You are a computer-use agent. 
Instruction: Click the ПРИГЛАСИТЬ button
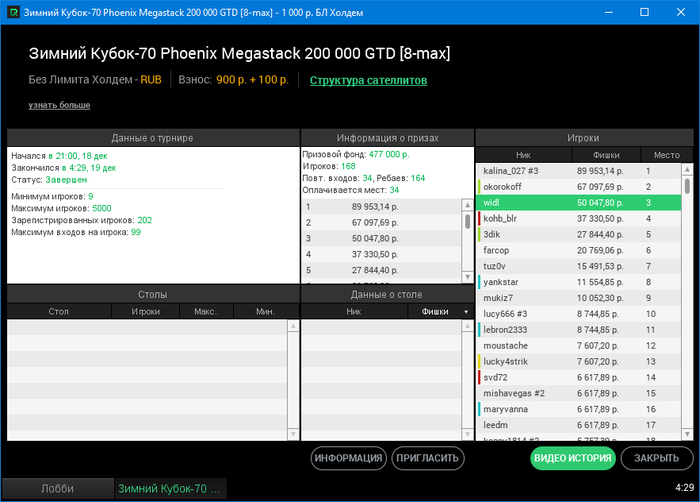click(x=428, y=458)
